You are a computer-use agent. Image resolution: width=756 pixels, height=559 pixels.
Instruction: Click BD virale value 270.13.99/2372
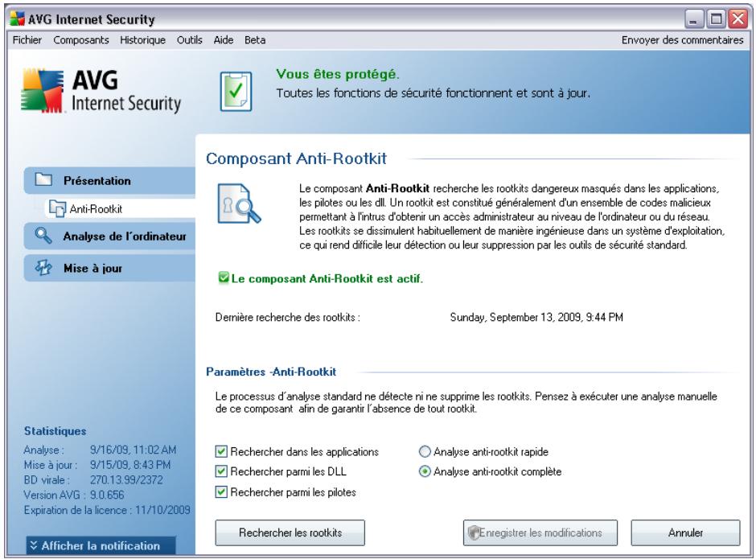click(x=126, y=480)
